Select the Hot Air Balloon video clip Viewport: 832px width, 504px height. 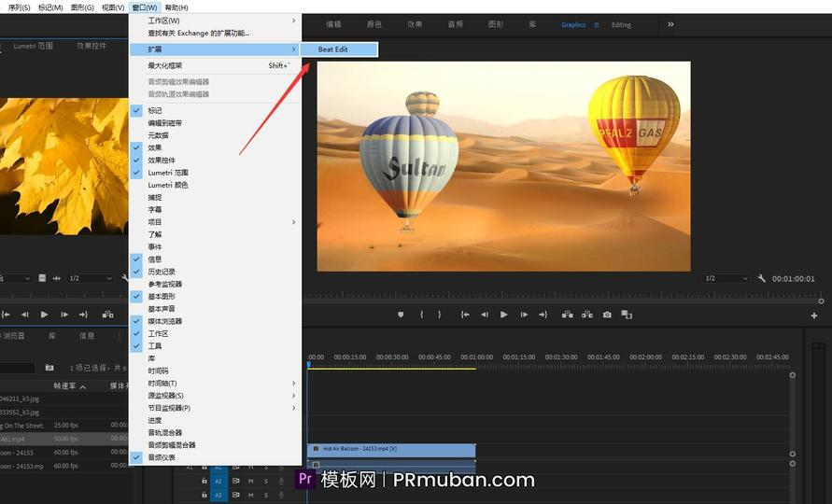(x=391, y=450)
